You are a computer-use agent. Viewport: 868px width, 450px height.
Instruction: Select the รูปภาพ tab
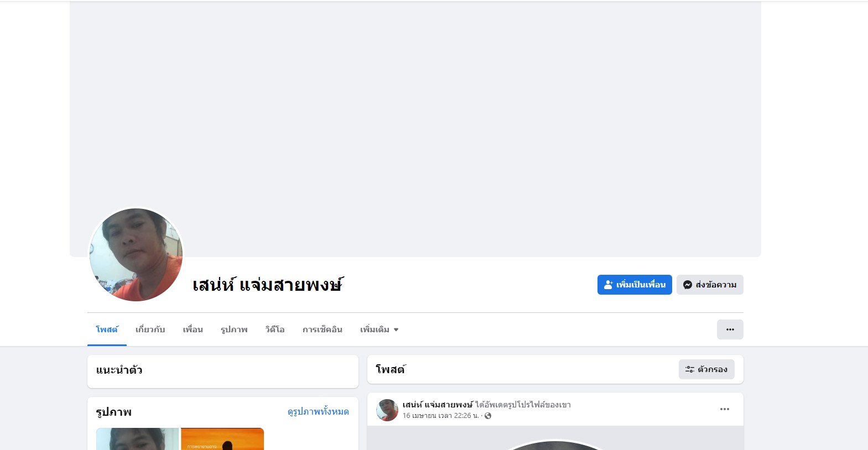click(x=234, y=329)
